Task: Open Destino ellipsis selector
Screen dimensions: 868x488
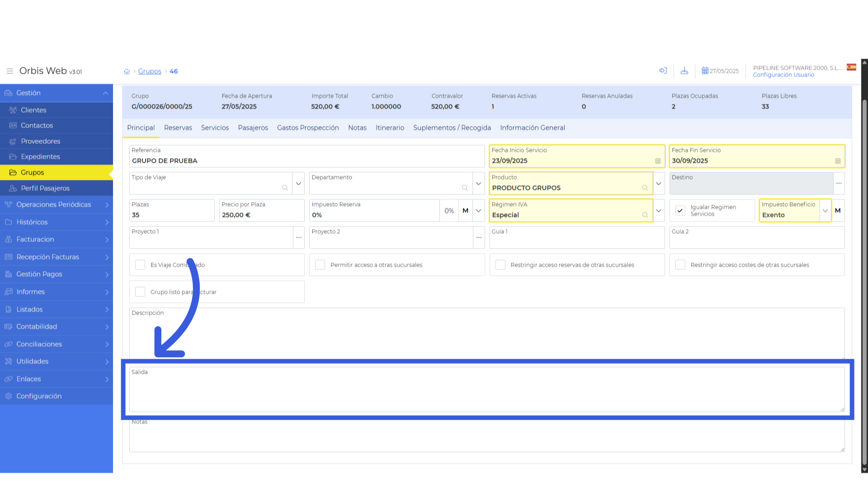Action: coord(839,183)
